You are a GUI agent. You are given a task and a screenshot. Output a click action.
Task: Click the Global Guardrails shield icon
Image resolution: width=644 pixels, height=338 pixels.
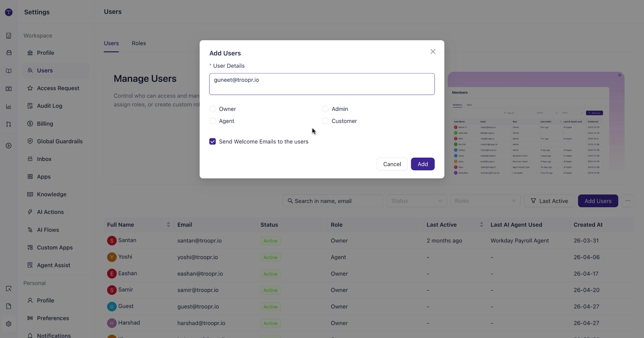30,141
